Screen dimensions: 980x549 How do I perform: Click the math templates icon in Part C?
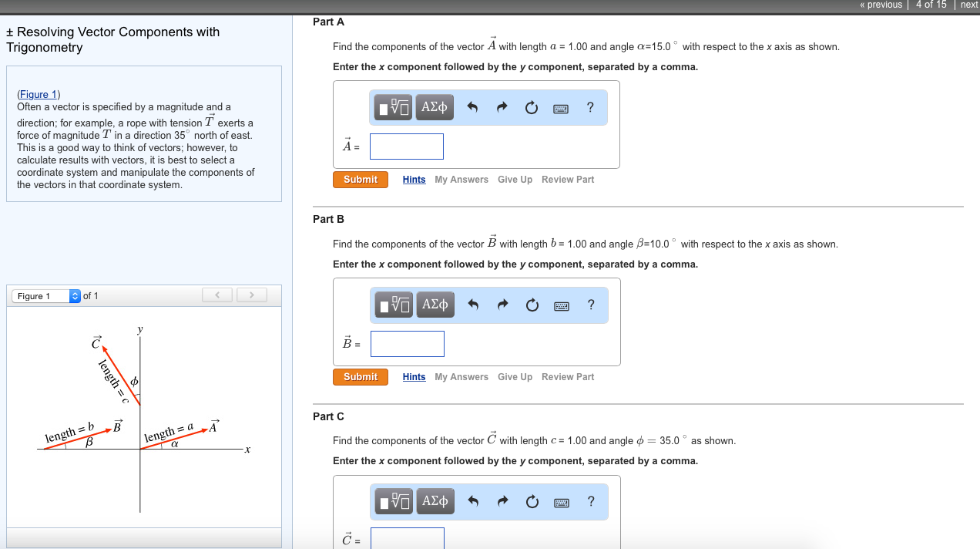point(393,500)
